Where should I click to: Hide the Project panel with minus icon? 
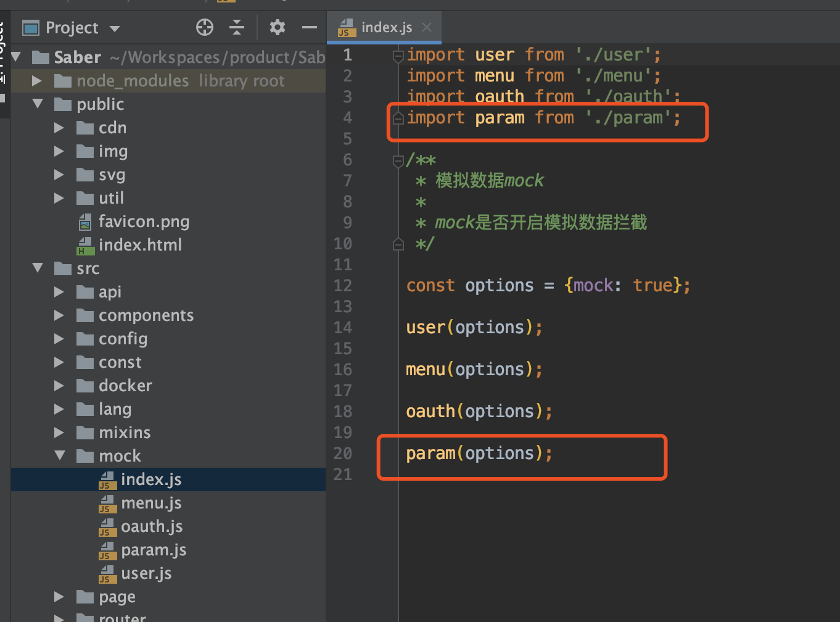(x=310, y=27)
